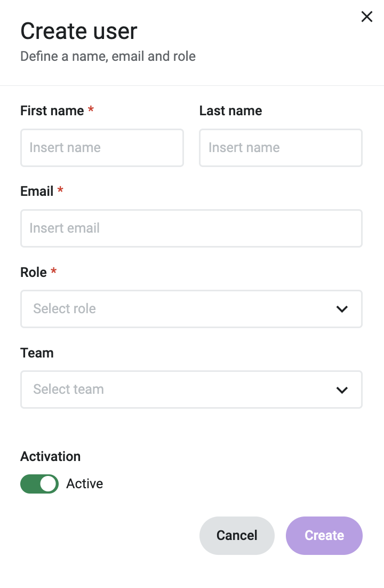Click the Create user dialog title
Image resolution: width=384 pixels, height=588 pixels.
pos(79,31)
